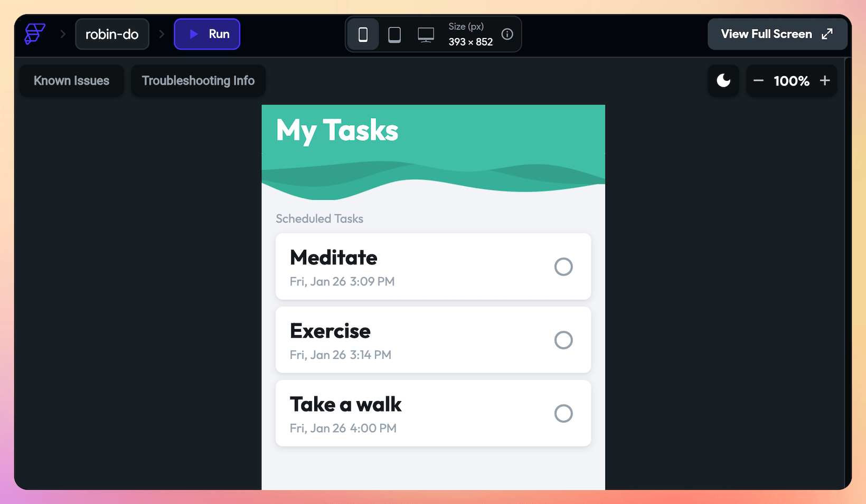Click the chevron after robin-do
Image resolution: width=866 pixels, height=504 pixels.
[x=162, y=34]
